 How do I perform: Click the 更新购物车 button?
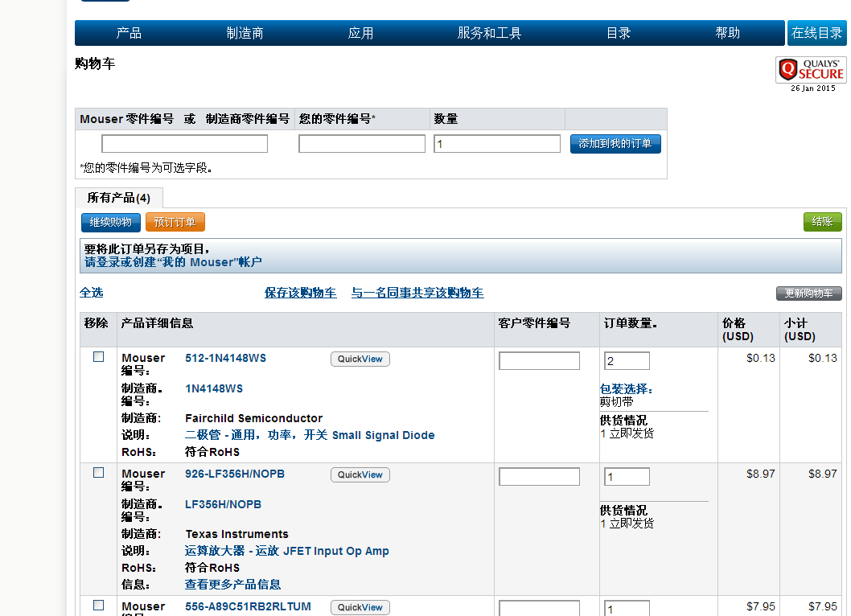point(808,293)
